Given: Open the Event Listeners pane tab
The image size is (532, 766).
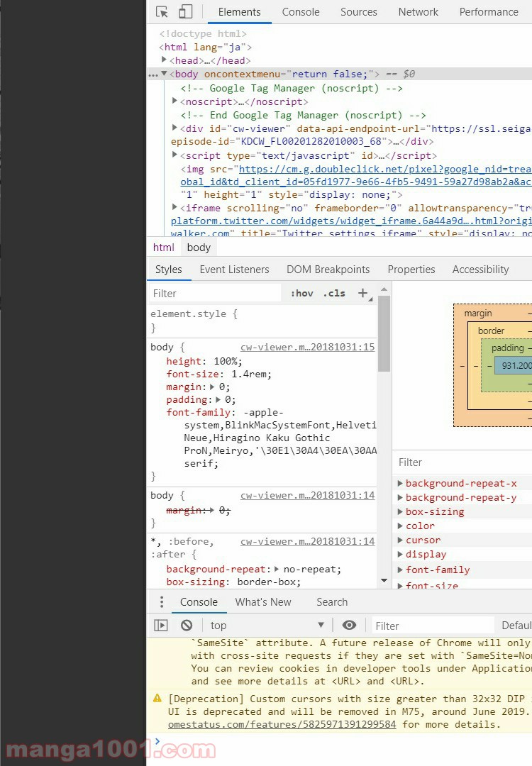Looking at the screenshot, I should click(235, 270).
